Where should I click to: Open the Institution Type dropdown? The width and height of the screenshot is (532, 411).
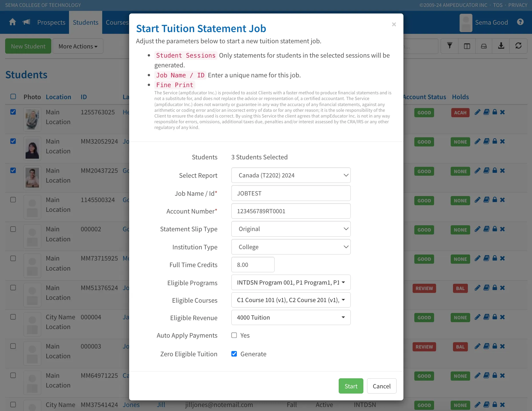(x=291, y=247)
